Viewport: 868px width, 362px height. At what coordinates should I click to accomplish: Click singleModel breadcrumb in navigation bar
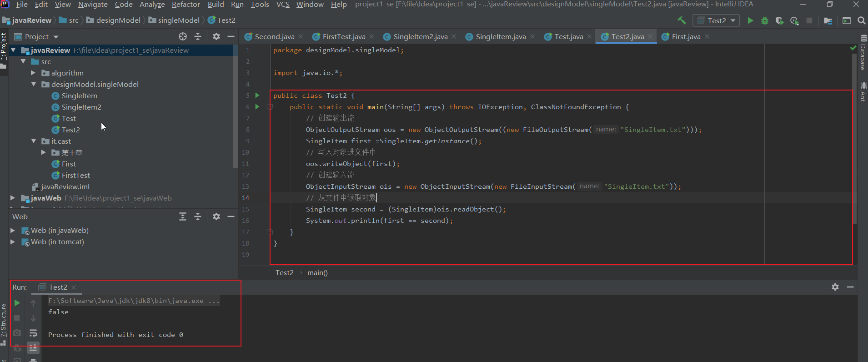click(174, 20)
